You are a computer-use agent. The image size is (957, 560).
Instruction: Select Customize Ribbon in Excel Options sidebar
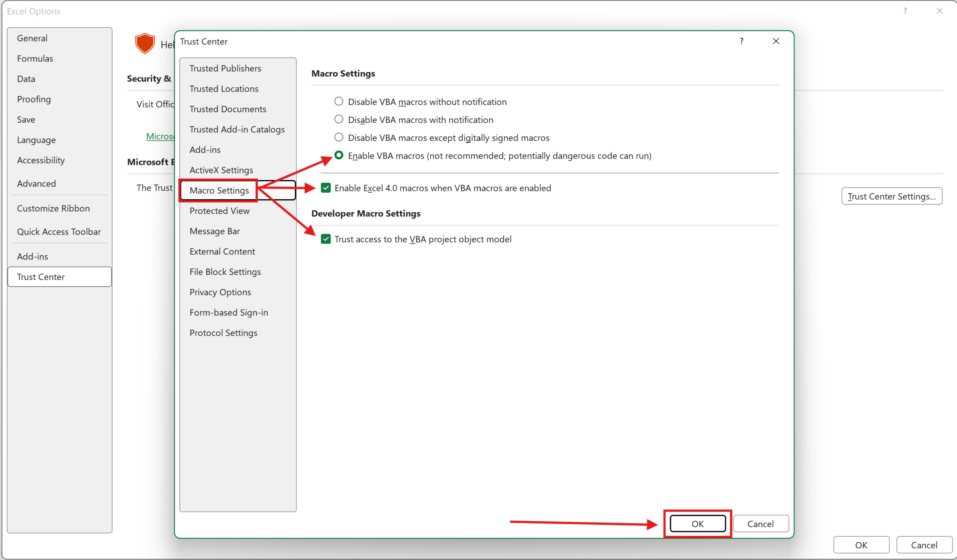pos(59,208)
